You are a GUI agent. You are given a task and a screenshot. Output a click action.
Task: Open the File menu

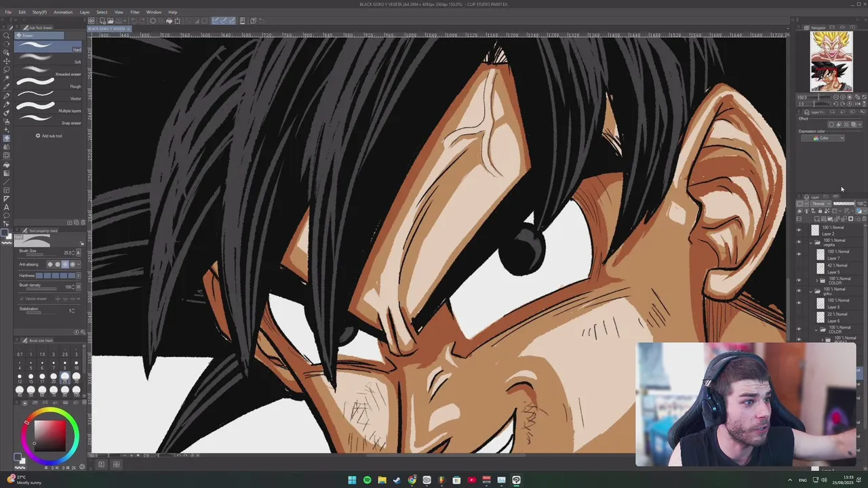(x=8, y=12)
